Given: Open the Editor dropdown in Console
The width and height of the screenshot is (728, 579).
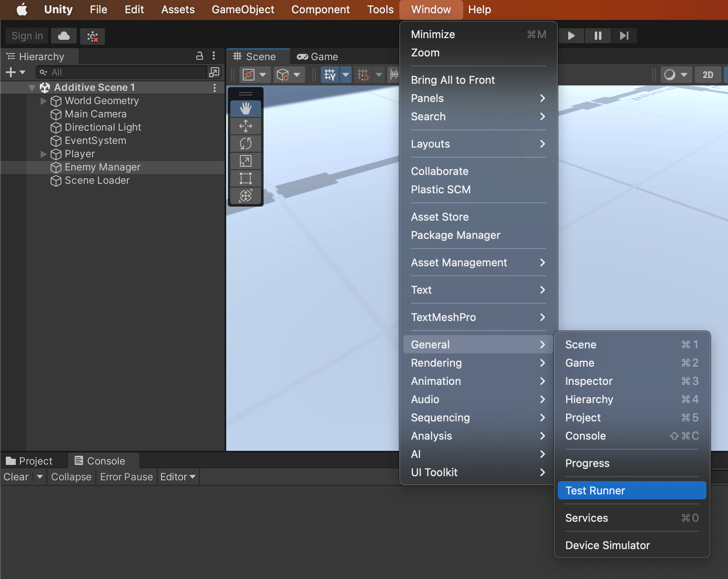Looking at the screenshot, I should pos(178,477).
